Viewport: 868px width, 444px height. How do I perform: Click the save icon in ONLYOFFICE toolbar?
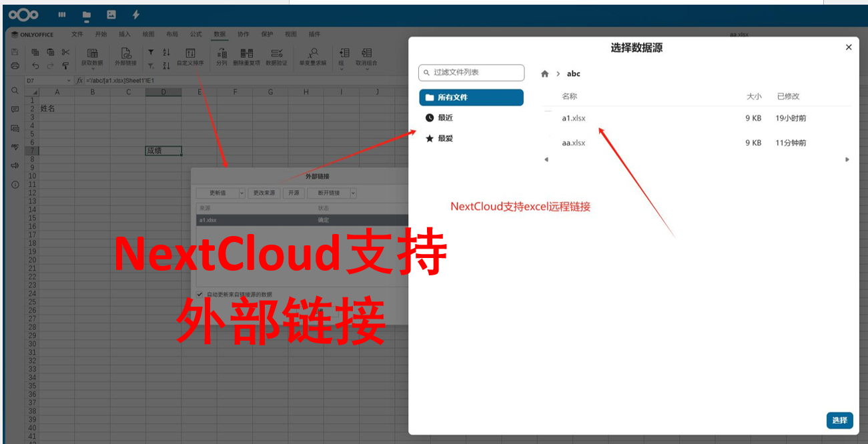(x=15, y=52)
